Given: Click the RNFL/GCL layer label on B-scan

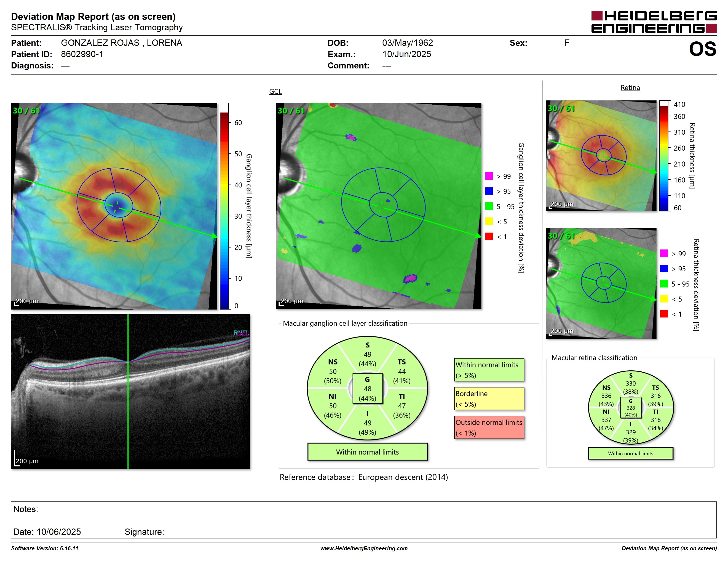Looking at the screenshot, I should click(x=241, y=333).
